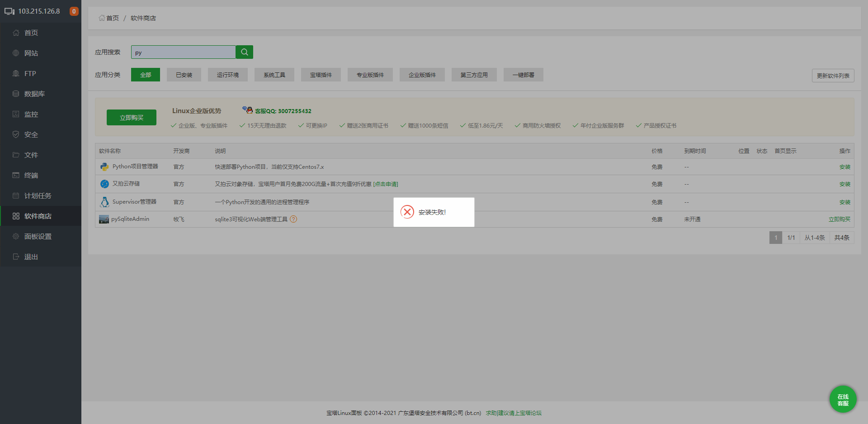
Task: Focus the 应用搜索 input field containing py
Action: [x=184, y=52]
